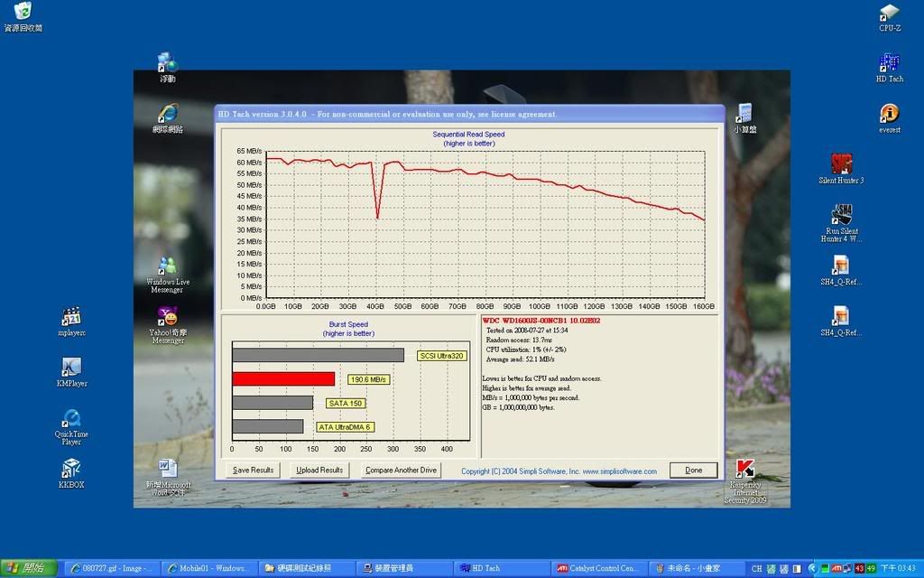Switch to 未命名 - 小畫家 taskbar item
Viewport: 924px width, 578px height.
[696, 569]
